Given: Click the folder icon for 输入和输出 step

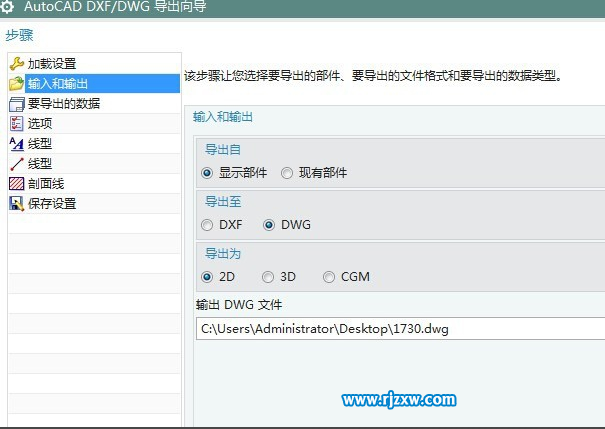Looking at the screenshot, I should point(16,84).
